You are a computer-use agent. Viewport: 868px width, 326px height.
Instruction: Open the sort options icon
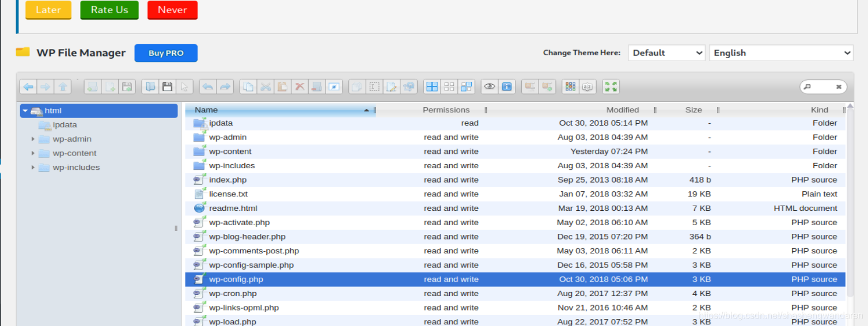click(x=587, y=87)
